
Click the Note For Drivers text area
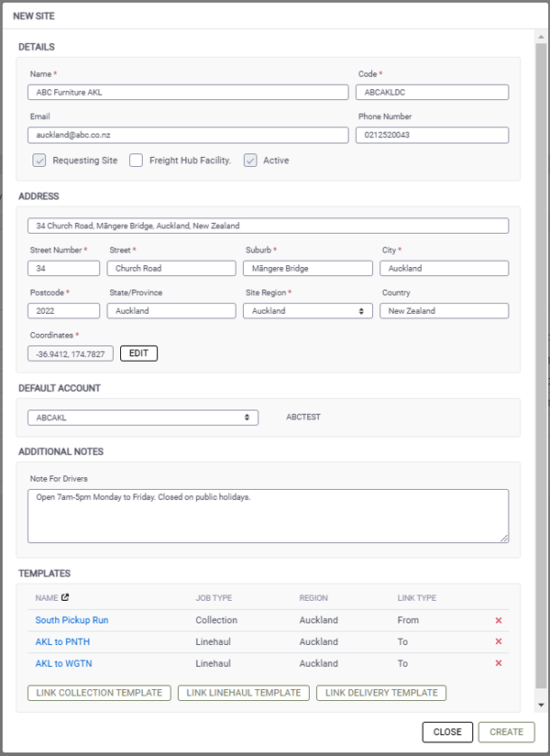coord(269,516)
